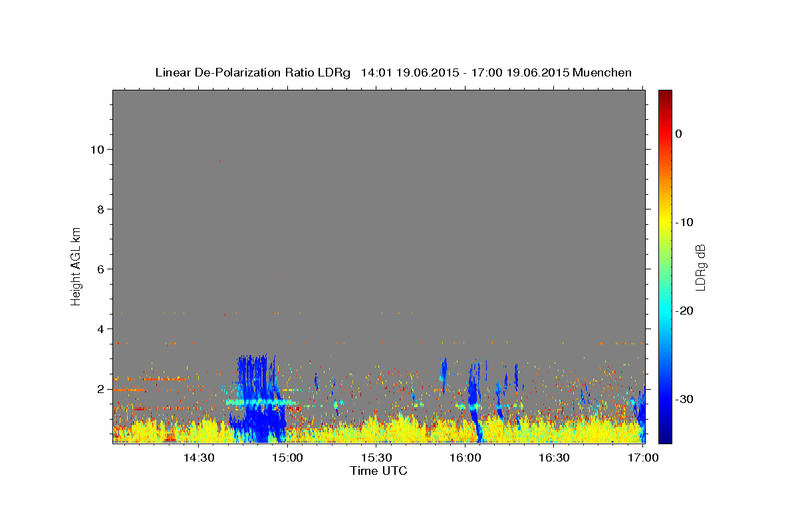Click the 15:30 time tick label

376,458
